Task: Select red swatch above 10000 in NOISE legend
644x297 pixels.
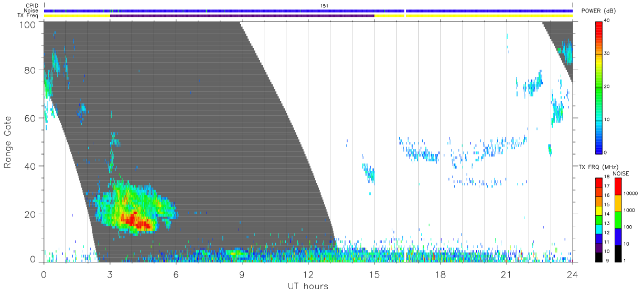Action: 618,186
